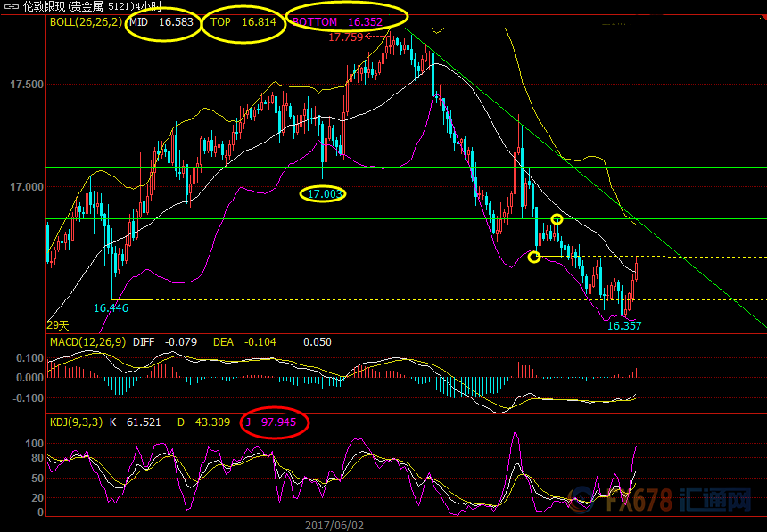The width and height of the screenshot is (767, 532).
Task: Click the small yellow circle marker near 16.85
Action: [557, 219]
